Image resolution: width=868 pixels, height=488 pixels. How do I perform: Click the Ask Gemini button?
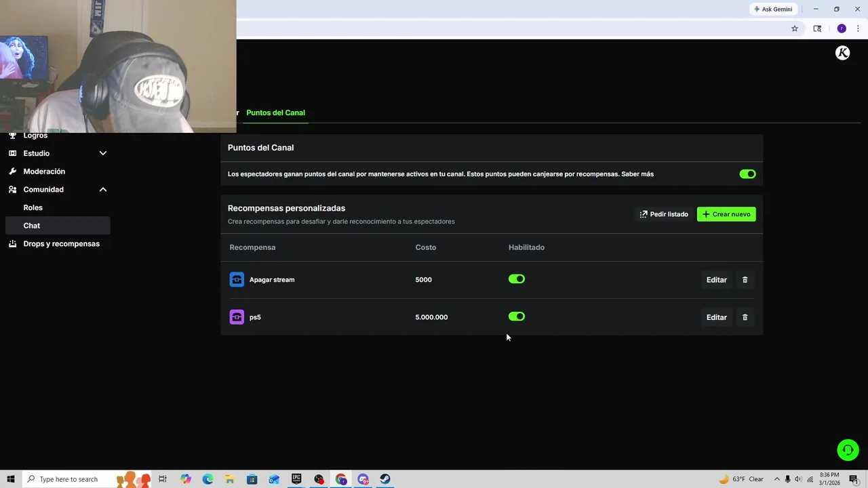coord(773,9)
